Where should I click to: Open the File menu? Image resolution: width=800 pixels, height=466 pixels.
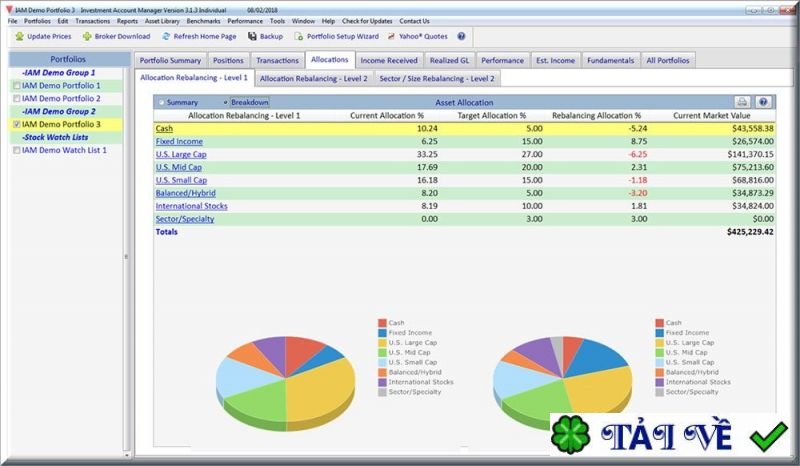coord(13,21)
